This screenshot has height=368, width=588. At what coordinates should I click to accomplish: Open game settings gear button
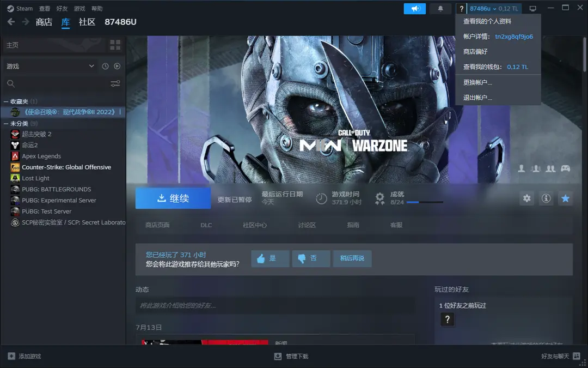(527, 198)
